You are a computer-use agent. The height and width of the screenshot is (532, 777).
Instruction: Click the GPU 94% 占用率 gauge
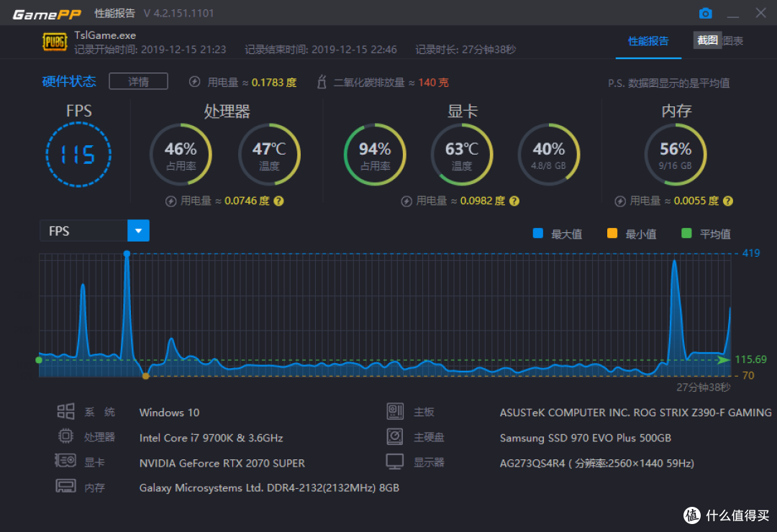pos(375,155)
